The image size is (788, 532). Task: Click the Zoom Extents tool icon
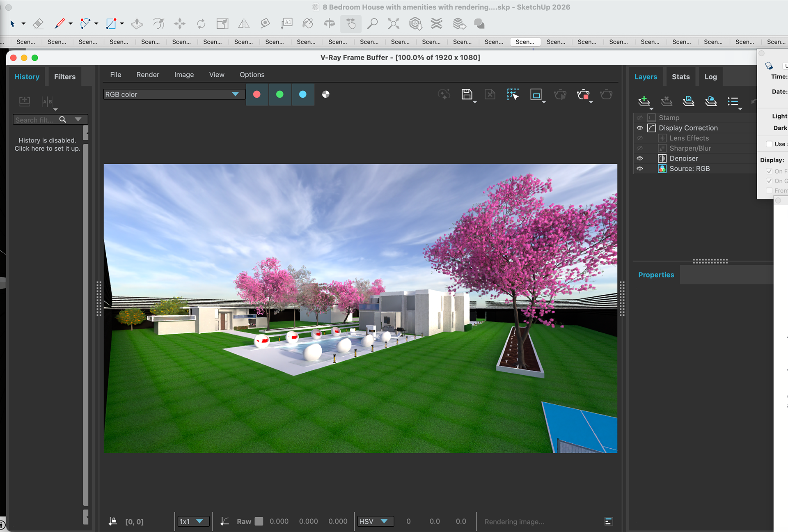coord(393,24)
